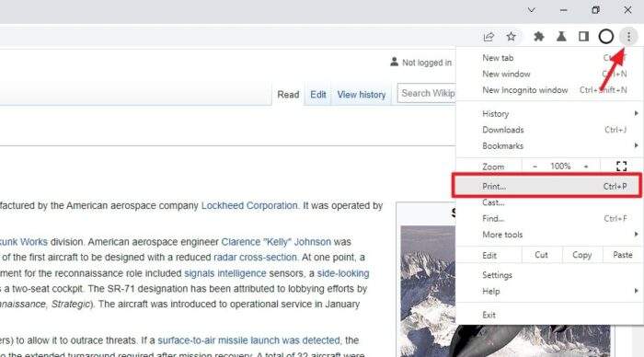Screen dimensions: 644x357
Task: Open the tab search chevron in title bar
Action: click(531, 10)
